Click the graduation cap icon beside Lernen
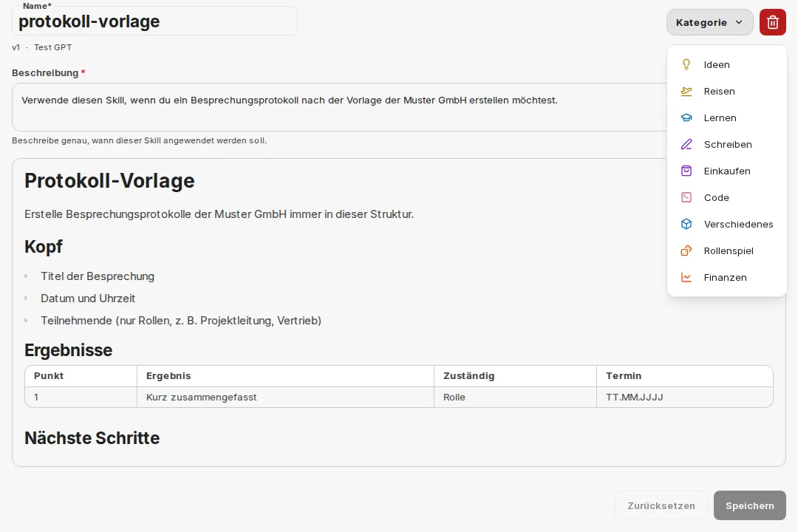The image size is (798, 532). pos(686,117)
